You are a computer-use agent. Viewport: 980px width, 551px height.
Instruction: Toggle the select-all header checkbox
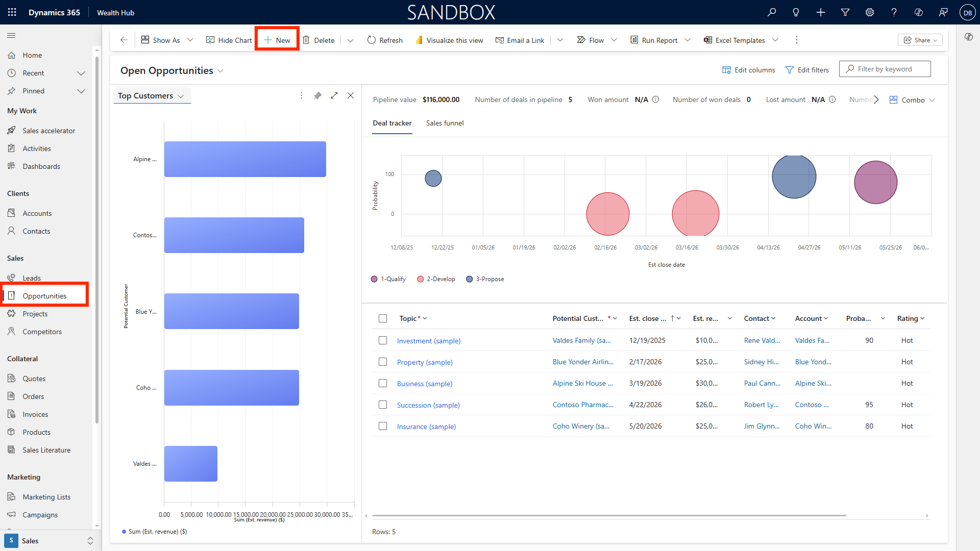(x=383, y=318)
